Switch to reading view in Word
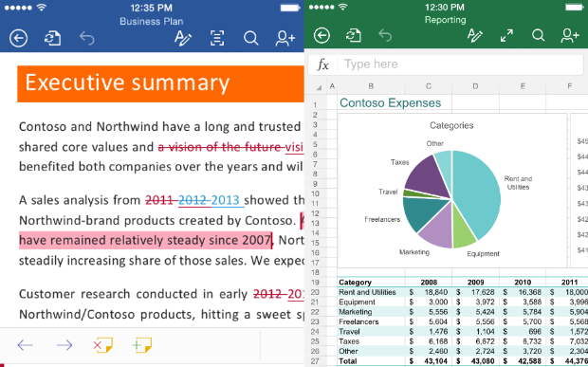This screenshot has width=588, height=367. (x=217, y=38)
